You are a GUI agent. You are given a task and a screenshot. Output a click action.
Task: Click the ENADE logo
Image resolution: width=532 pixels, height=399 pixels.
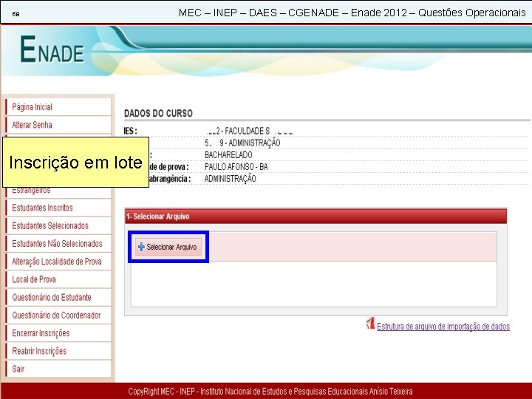pos(52,50)
